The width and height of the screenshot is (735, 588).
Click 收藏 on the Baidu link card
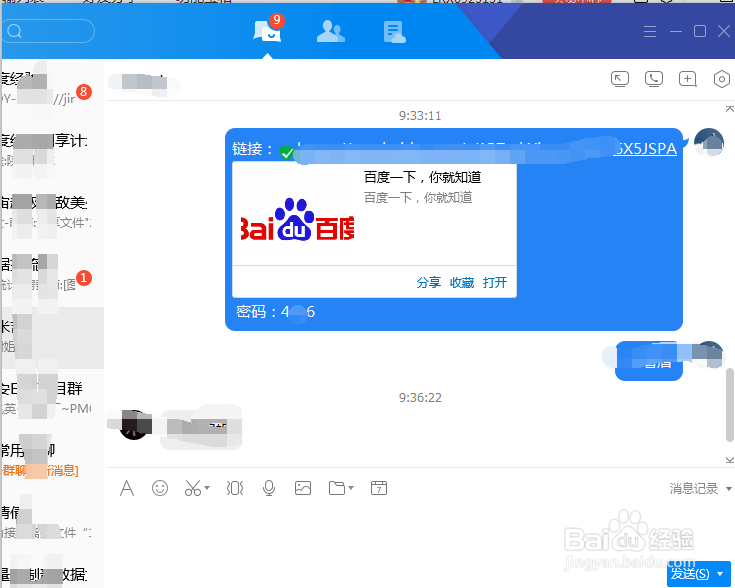point(462,282)
